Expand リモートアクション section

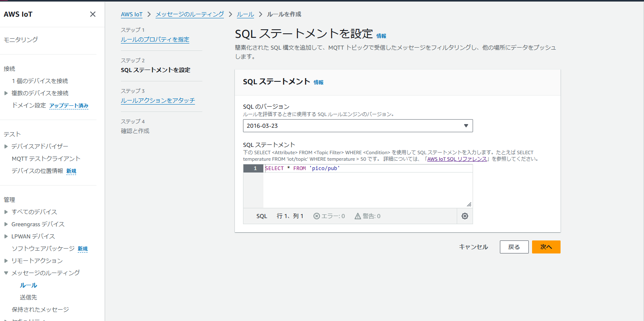(x=6, y=261)
